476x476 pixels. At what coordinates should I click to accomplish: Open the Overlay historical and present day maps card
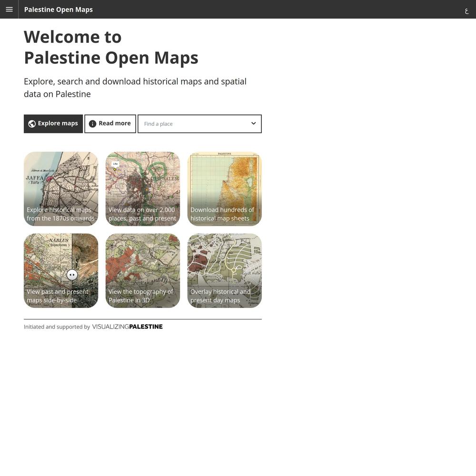(225, 270)
